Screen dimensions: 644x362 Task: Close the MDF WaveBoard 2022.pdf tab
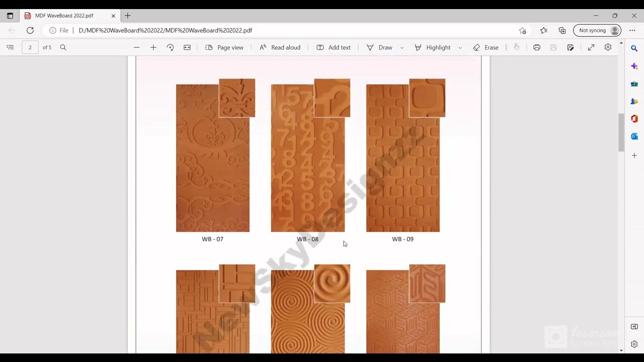pos(113,16)
